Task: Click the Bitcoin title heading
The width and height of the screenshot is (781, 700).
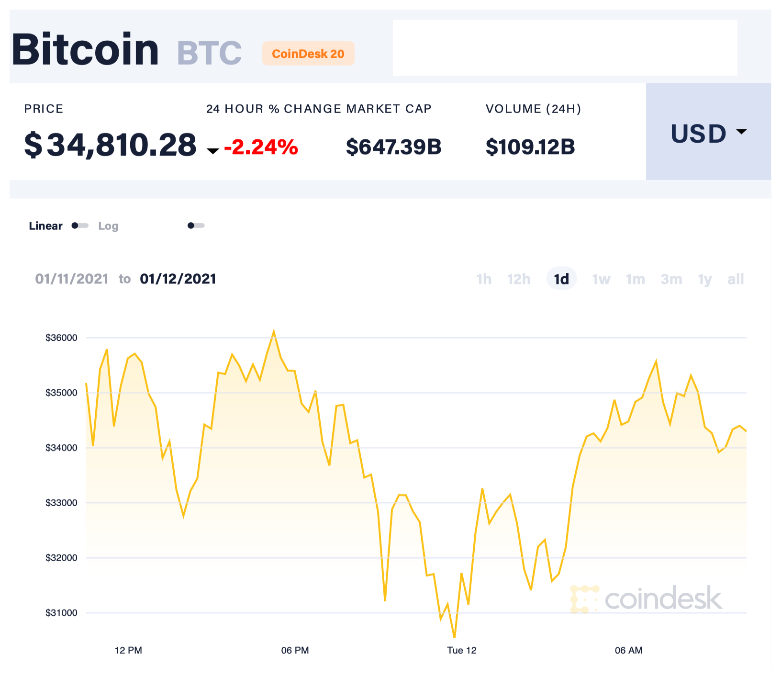Action: click(x=85, y=49)
